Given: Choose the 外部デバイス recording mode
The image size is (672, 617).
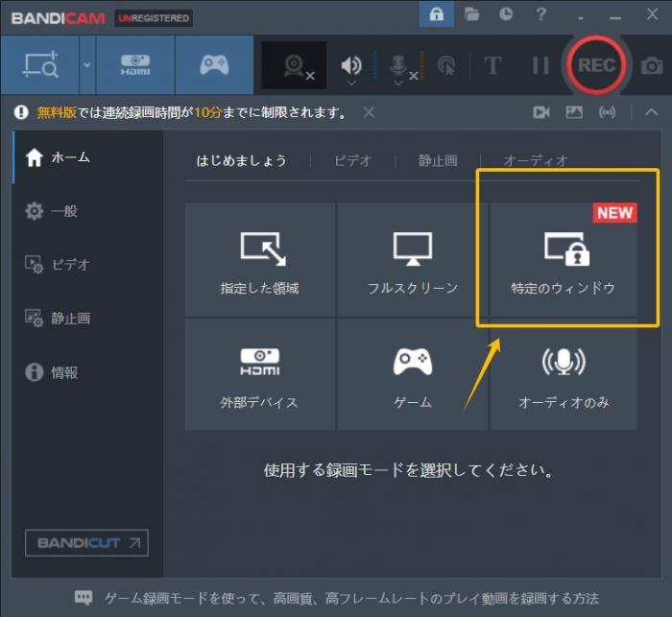Looking at the screenshot, I should (x=260, y=374).
